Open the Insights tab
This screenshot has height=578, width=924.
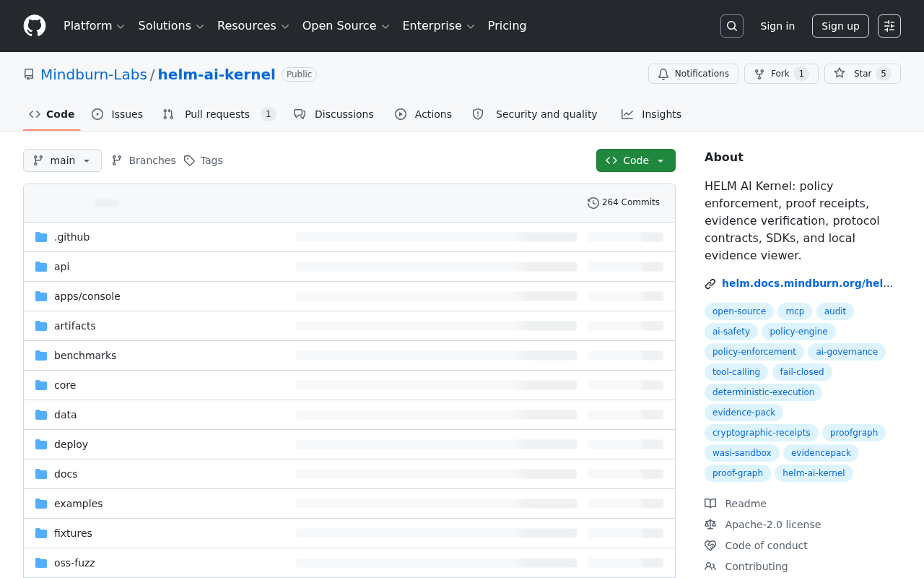652,114
